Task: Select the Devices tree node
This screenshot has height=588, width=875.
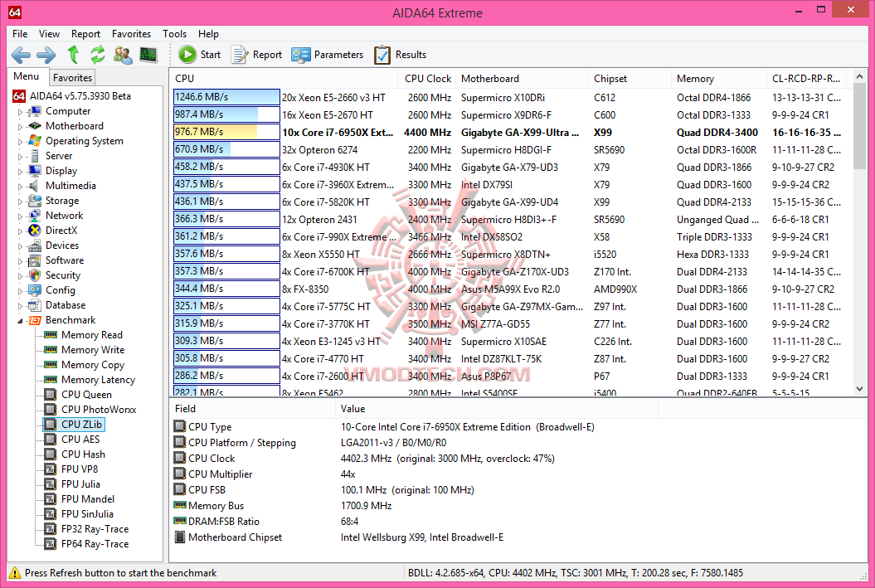Action: coord(62,245)
